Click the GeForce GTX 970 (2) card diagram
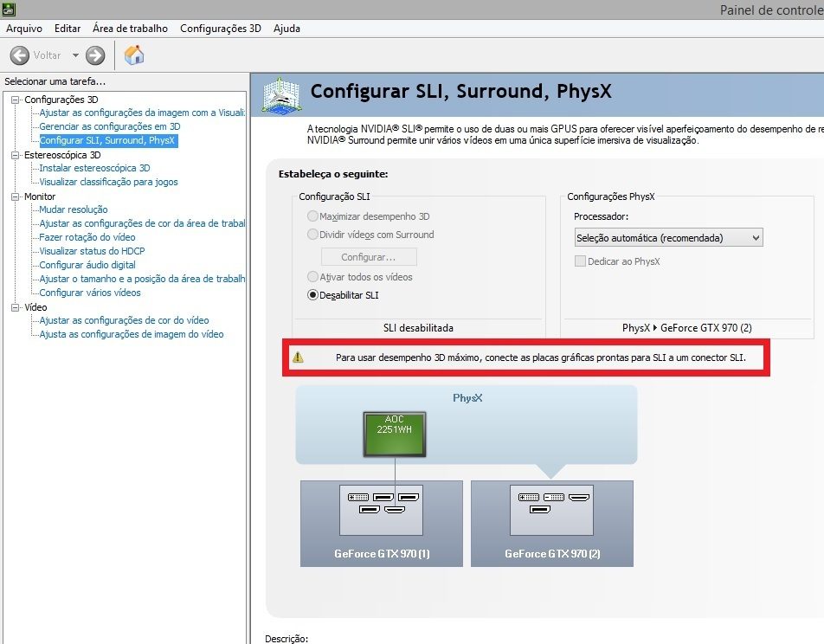The width and height of the screenshot is (824, 644). click(x=552, y=524)
